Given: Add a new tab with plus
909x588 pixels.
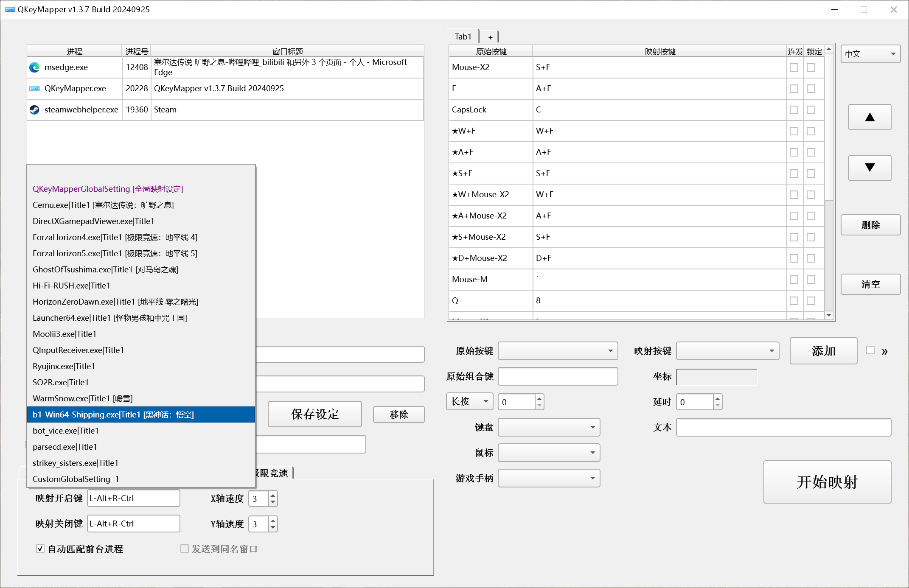Looking at the screenshot, I should (x=490, y=37).
